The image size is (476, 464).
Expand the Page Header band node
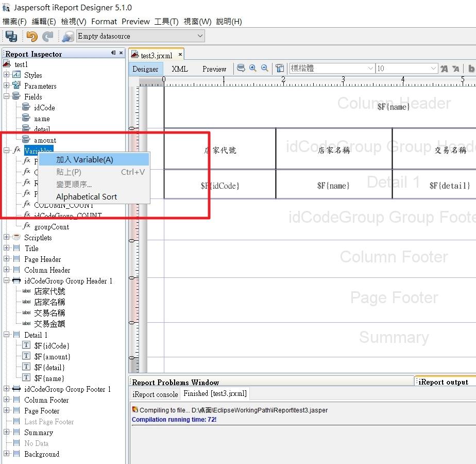(6, 259)
